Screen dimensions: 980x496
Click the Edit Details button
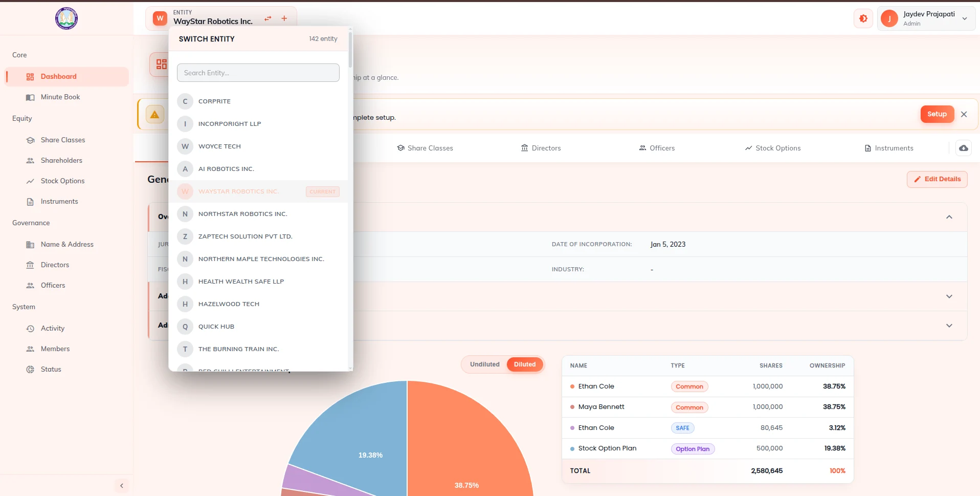click(x=937, y=179)
